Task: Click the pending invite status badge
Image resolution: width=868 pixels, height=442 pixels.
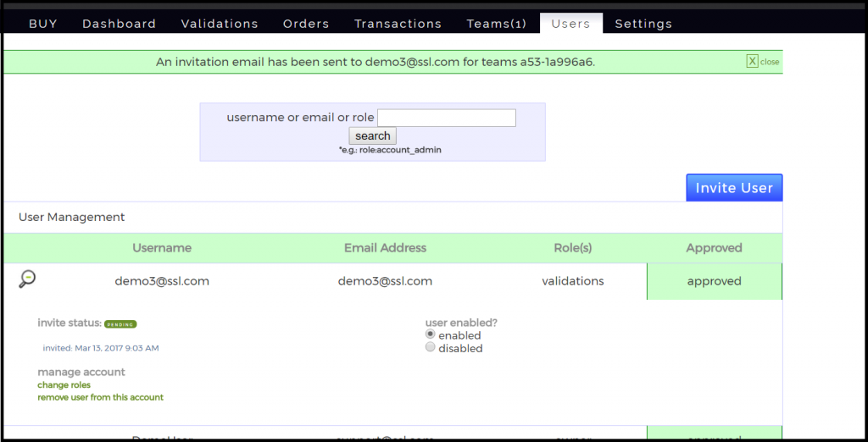Action: point(120,323)
